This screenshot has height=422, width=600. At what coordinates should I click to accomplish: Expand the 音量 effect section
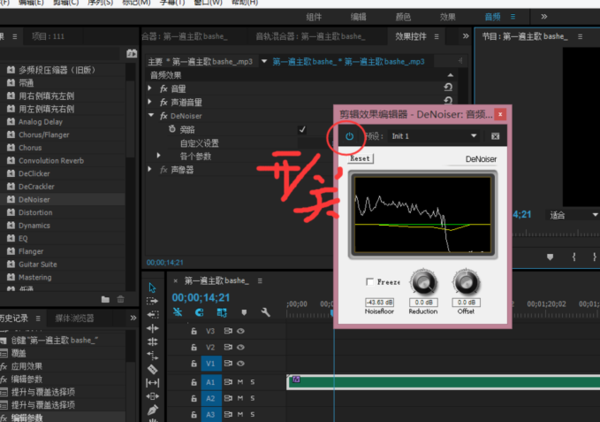[x=150, y=88]
